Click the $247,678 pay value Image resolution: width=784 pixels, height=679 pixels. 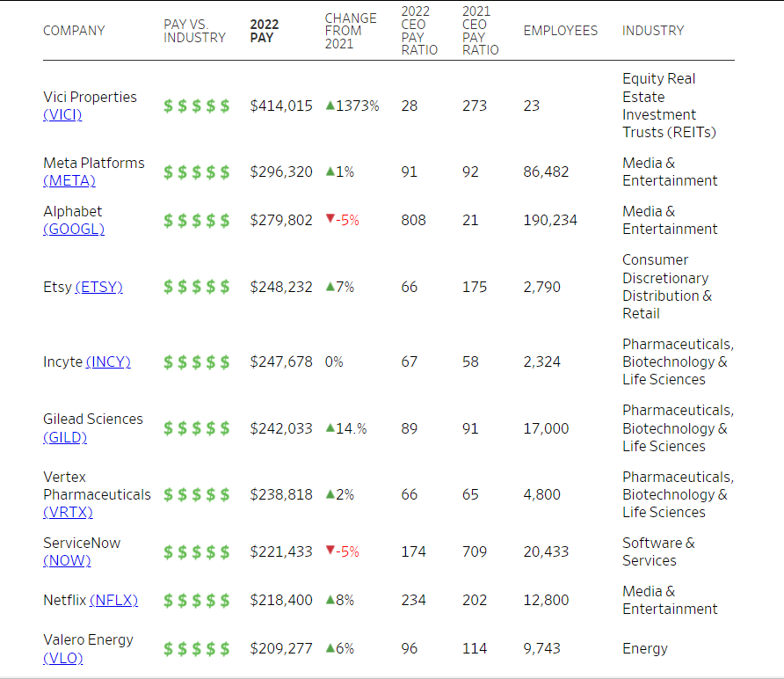[x=281, y=361]
